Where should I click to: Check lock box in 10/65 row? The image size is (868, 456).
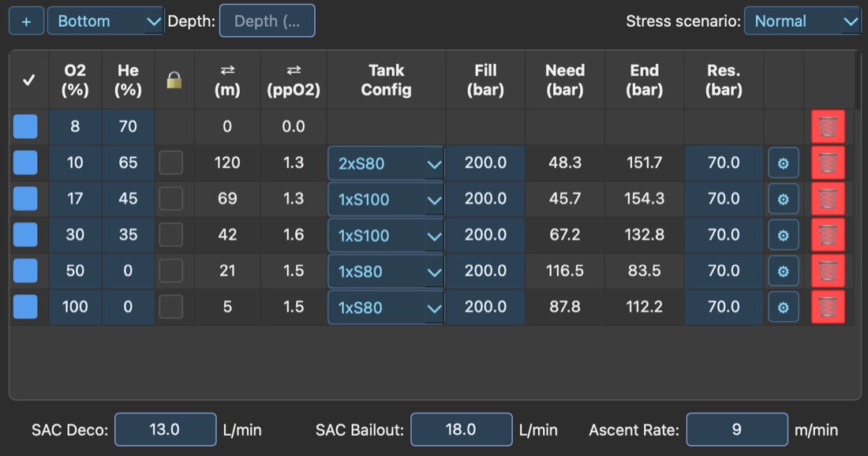pos(171,163)
